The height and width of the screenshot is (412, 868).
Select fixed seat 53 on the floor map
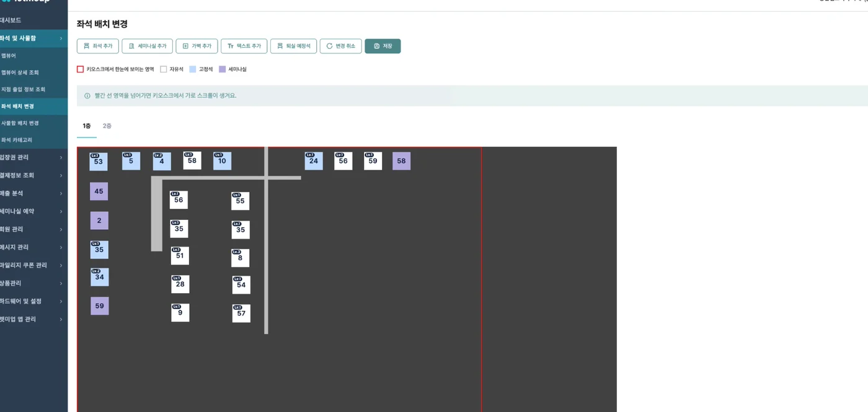[x=98, y=162]
